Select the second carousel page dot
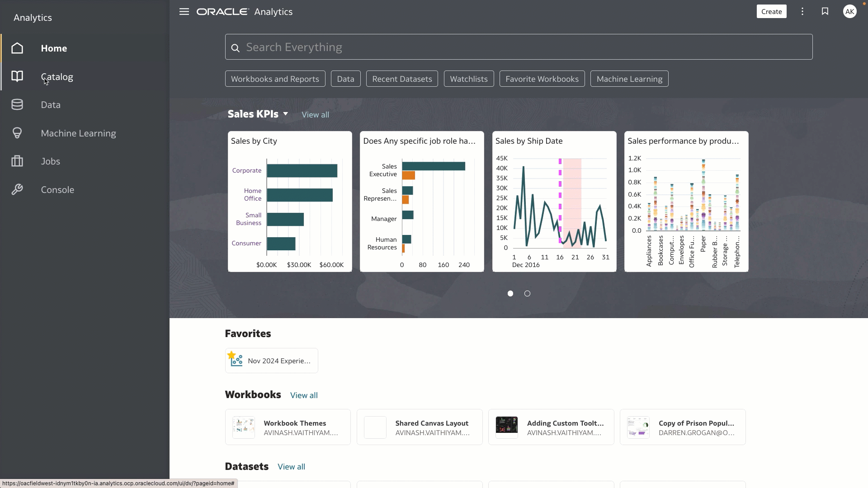 (x=527, y=293)
